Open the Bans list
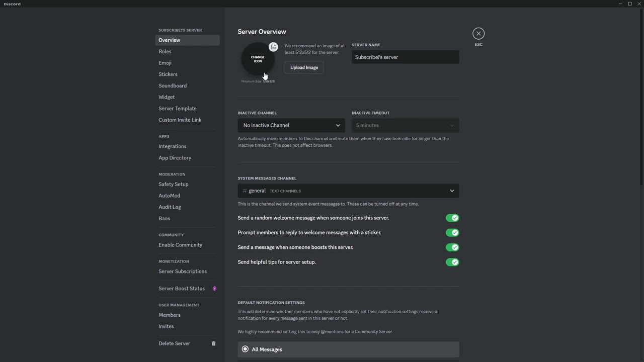This screenshot has height=362, width=644. [x=187, y=219]
